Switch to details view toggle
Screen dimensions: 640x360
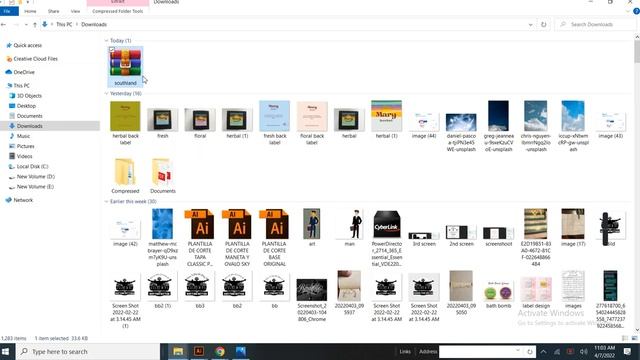(625, 338)
